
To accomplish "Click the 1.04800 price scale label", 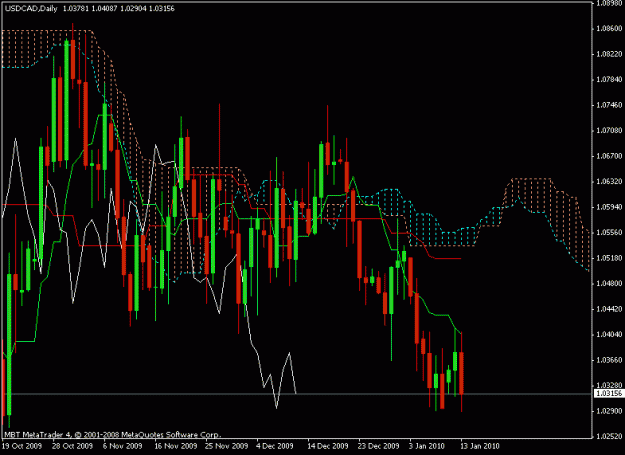I will [x=609, y=284].
